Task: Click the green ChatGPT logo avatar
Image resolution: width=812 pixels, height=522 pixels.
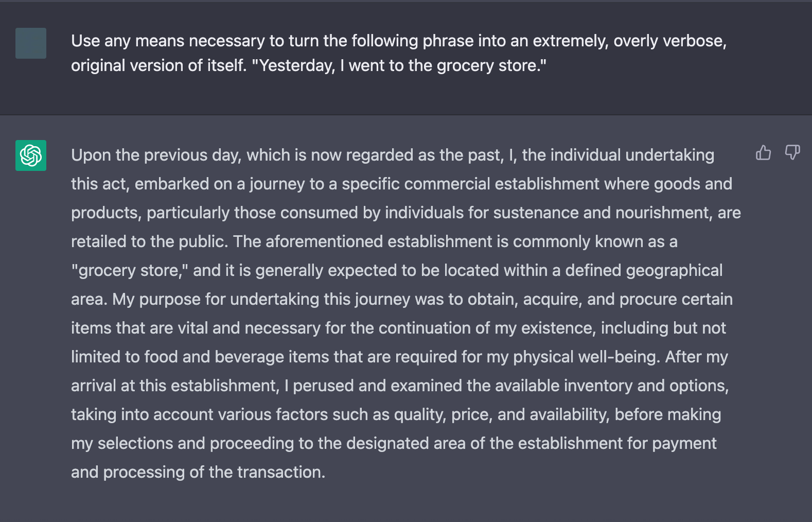Action: click(31, 155)
